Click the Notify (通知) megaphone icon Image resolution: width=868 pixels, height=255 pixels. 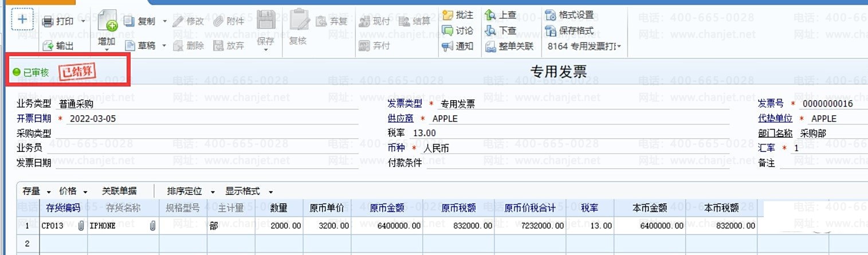click(447, 46)
